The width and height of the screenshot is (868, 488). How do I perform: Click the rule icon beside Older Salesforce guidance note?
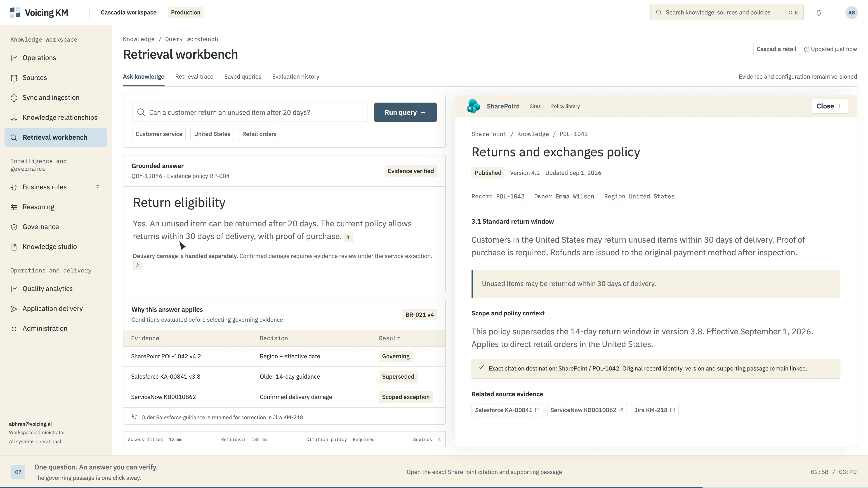click(134, 417)
